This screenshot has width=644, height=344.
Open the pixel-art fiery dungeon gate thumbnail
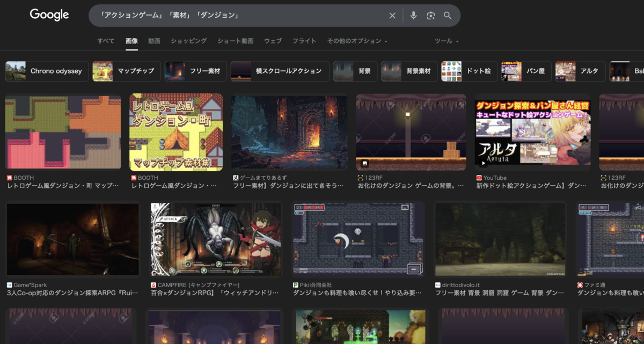point(289,133)
